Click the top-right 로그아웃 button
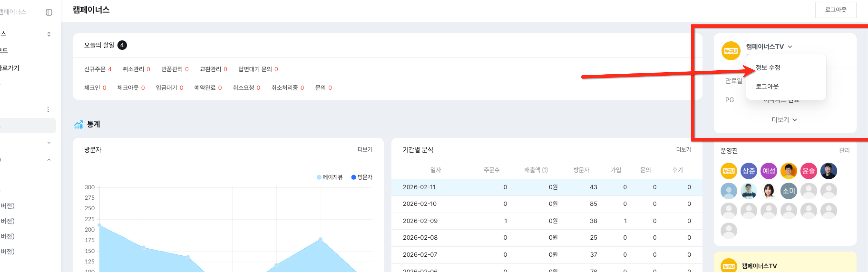The image size is (868, 272). [x=835, y=10]
